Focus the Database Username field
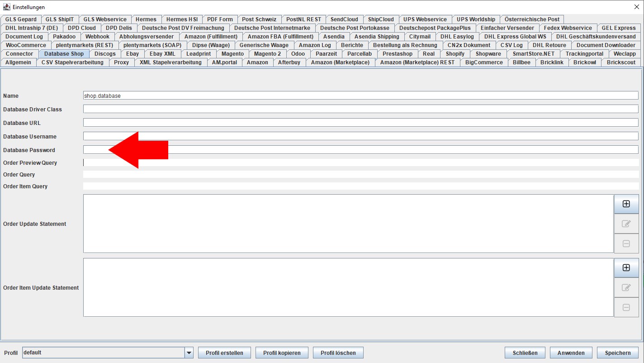Image resolution: width=644 pixels, height=363 pixels. click(x=360, y=136)
